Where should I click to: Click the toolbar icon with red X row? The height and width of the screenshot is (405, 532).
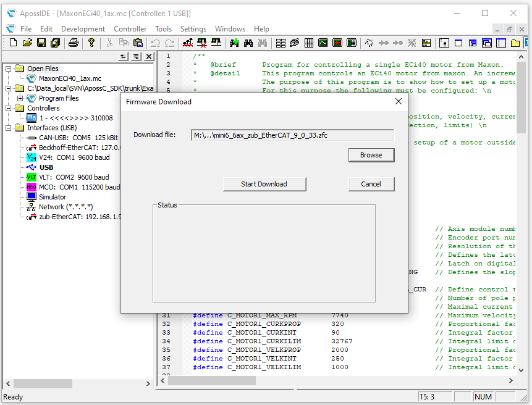188,43
